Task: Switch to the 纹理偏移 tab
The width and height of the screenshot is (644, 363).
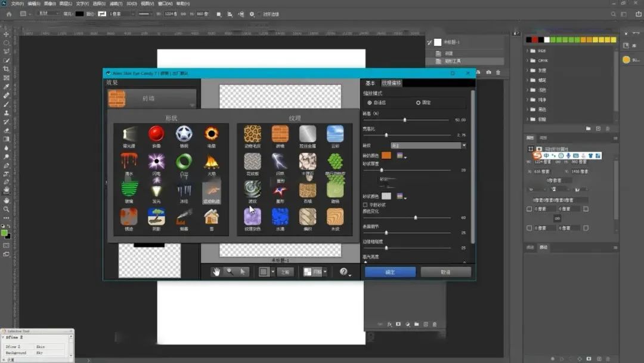Action: (392, 83)
